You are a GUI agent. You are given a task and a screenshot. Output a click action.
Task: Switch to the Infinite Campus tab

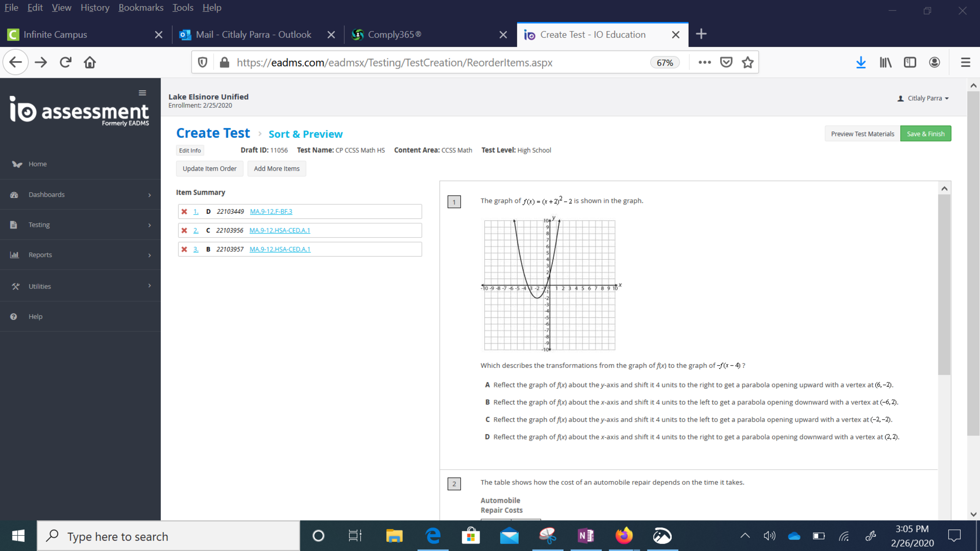pos(56,34)
